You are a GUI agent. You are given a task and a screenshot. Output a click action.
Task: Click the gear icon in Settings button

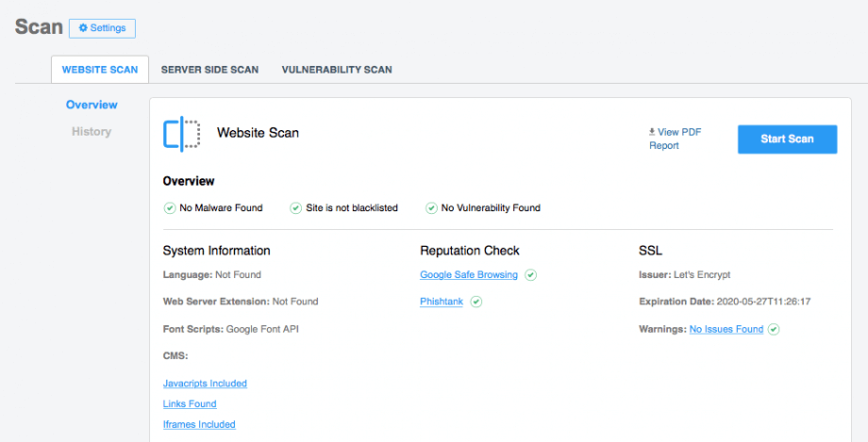(x=83, y=27)
